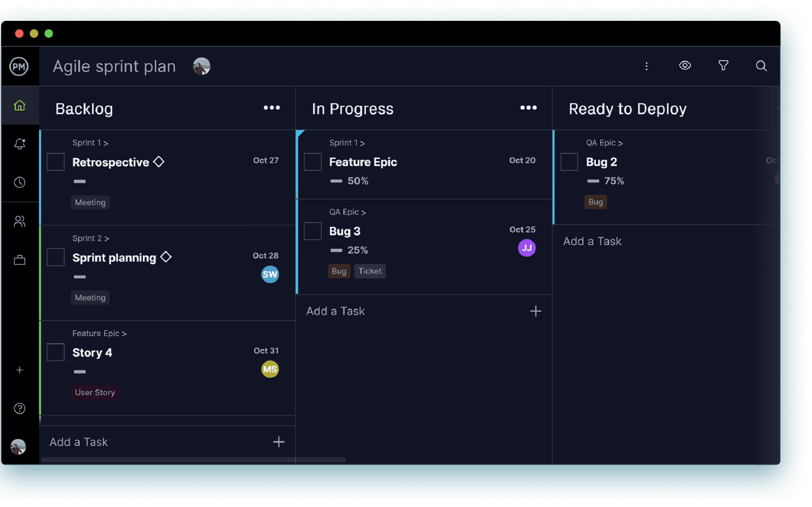
Task: Open the Backlog column options menu
Action: [272, 108]
